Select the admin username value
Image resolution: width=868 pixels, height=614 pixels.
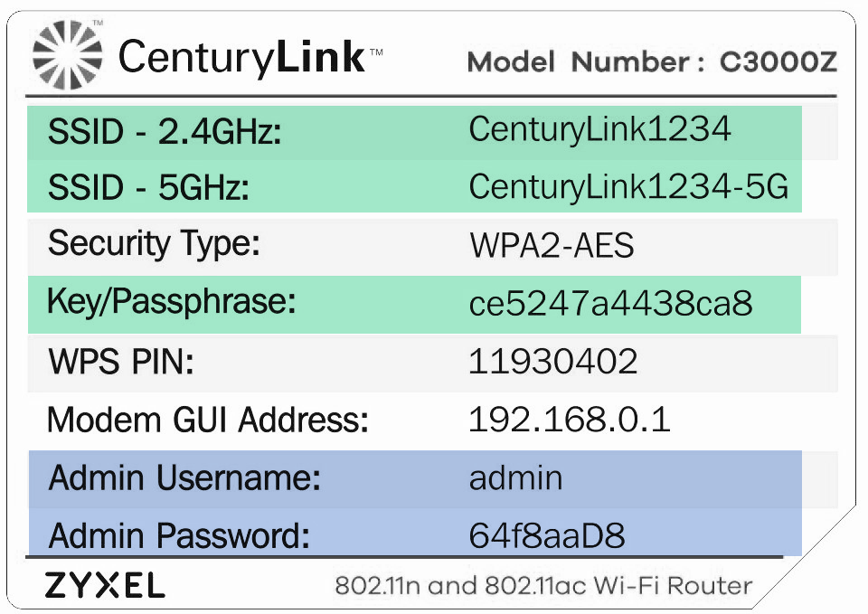coord(515,477)
